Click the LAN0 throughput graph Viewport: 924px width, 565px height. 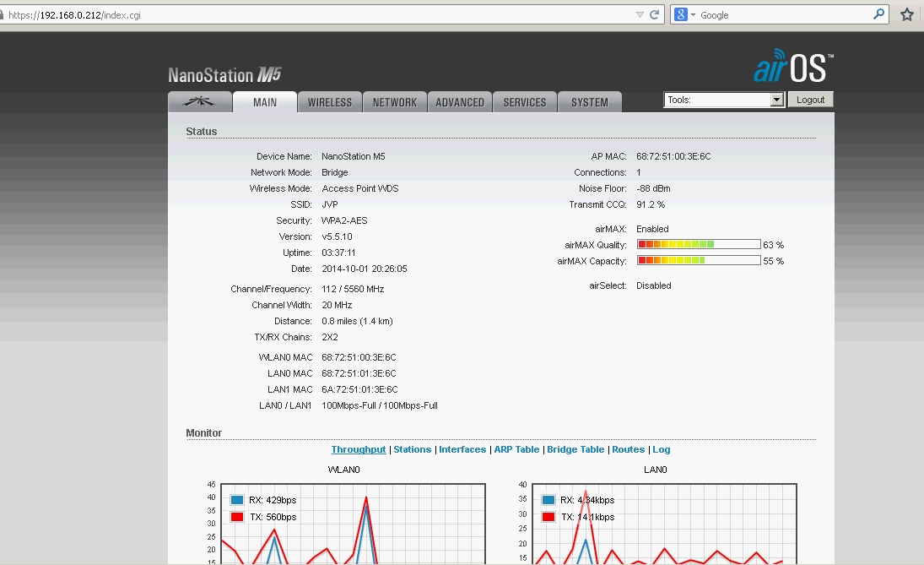coord(664,524)
